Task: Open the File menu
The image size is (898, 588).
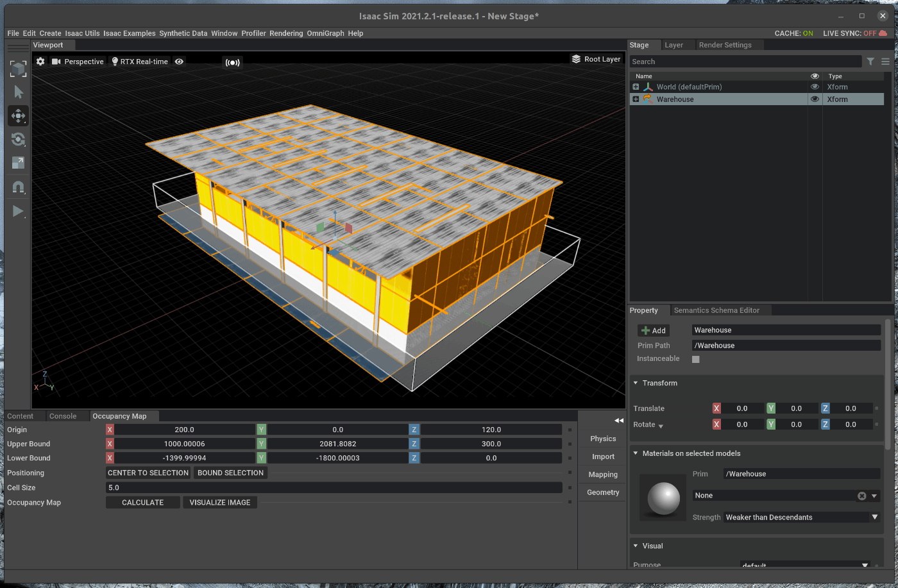Action: 13,33
